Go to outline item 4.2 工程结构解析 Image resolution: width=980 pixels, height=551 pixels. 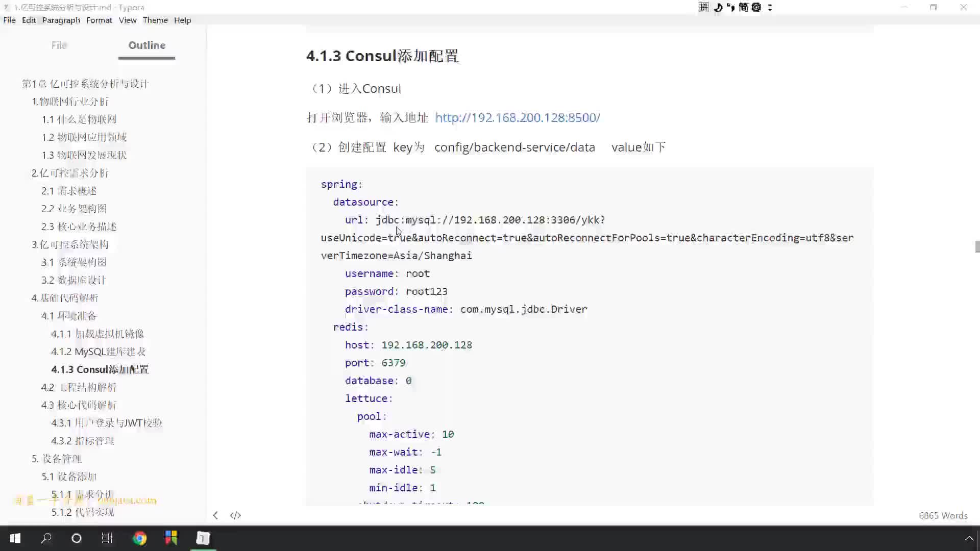(x=79, y=387)
